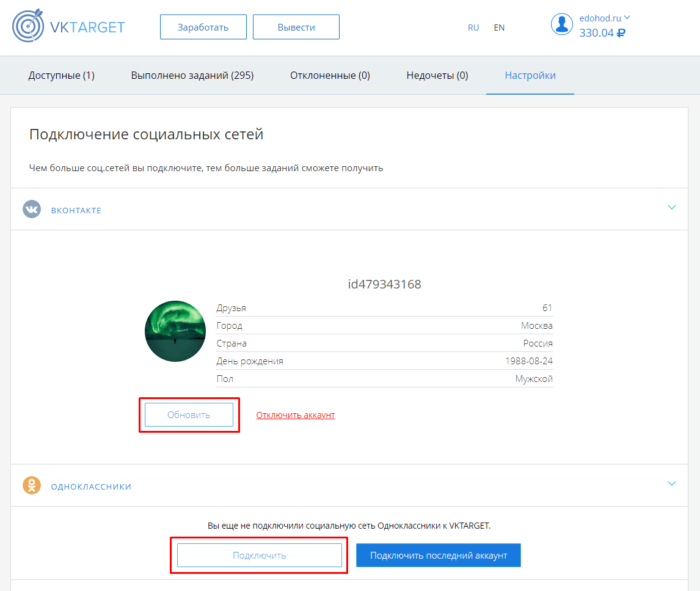Collapse the ВКОНТАКТЕ section chevron
Image resolution: width=700 pixels, height=591 pixels.
(x=672, y=207)
